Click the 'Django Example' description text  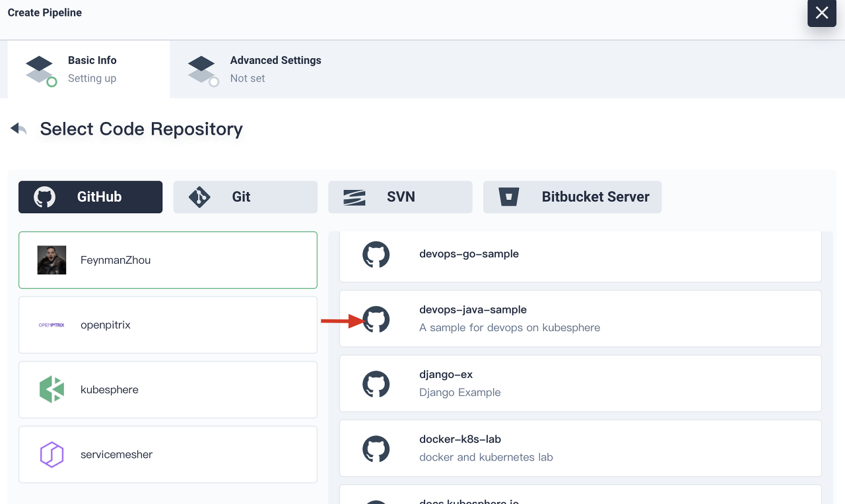coord(460,392)
